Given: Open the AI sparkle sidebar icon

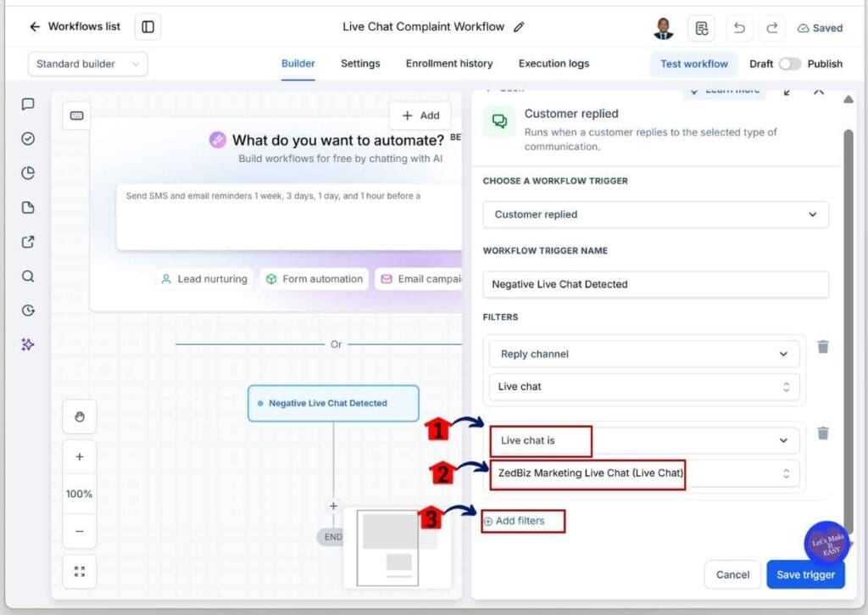Looking at the screenshot, I should pos(28,344).
